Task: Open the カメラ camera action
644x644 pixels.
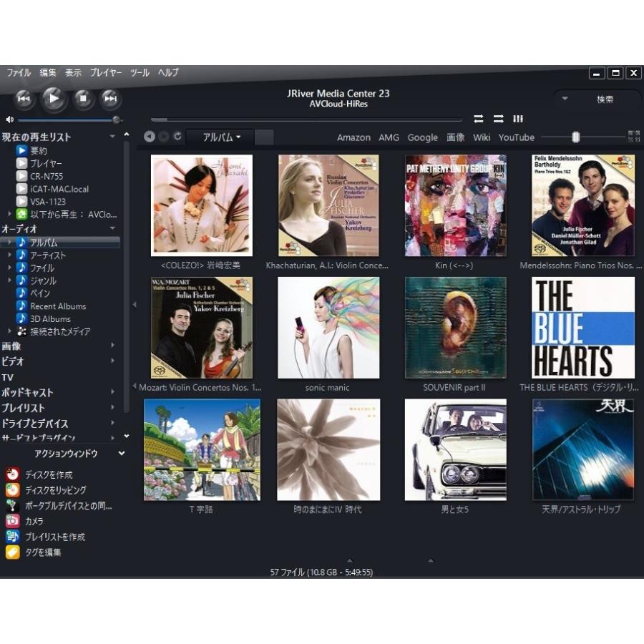Action: point(12,521)
